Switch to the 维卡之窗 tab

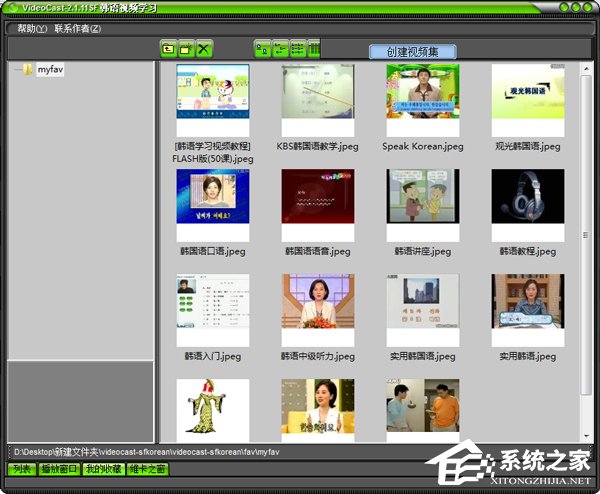(x=148, y=469)
